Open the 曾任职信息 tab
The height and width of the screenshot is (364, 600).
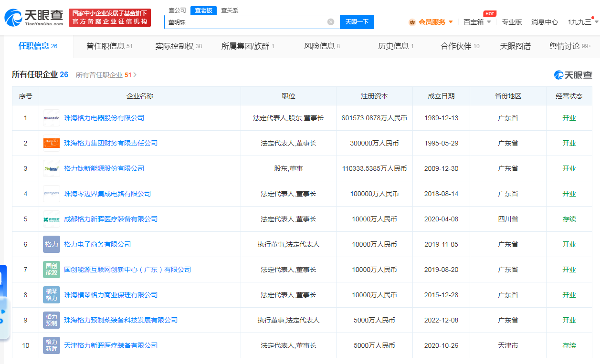pyautogui.click(x=109, y=46)
